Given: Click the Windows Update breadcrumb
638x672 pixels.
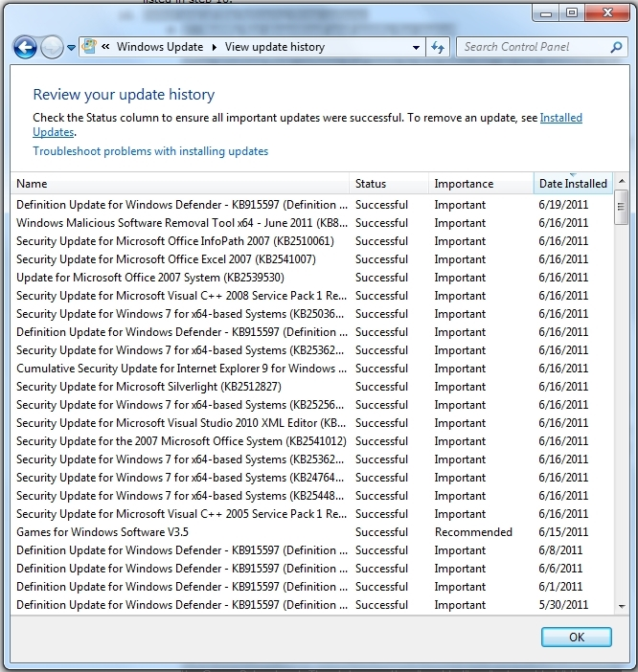Looking at the screenshot, I should [x=160, y=47].
